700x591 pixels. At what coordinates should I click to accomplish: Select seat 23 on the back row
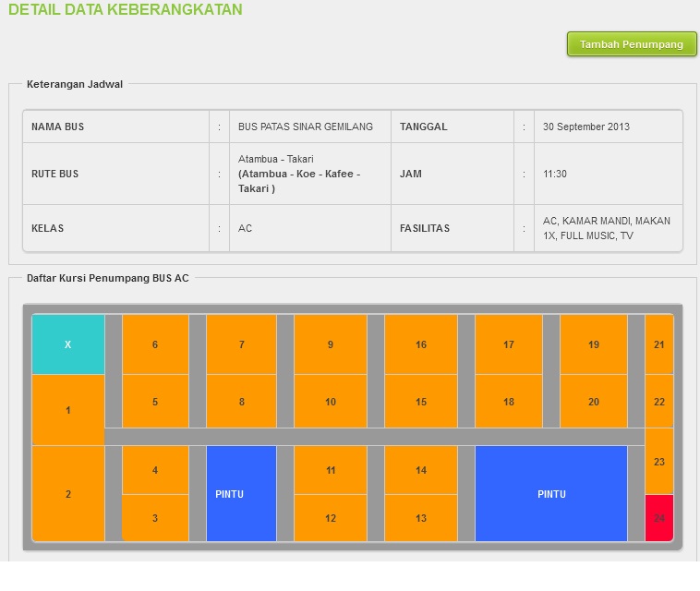(x=659, y=461)
